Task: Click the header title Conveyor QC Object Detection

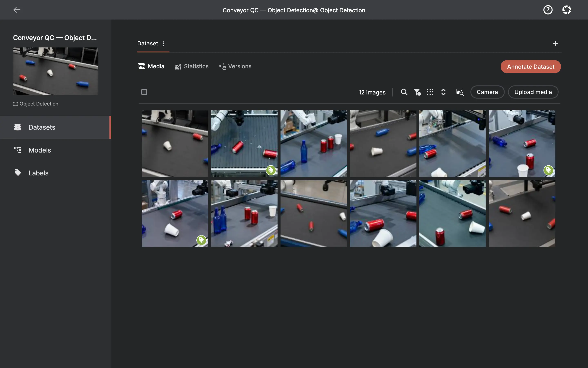Action: click(x=294, y=10)
